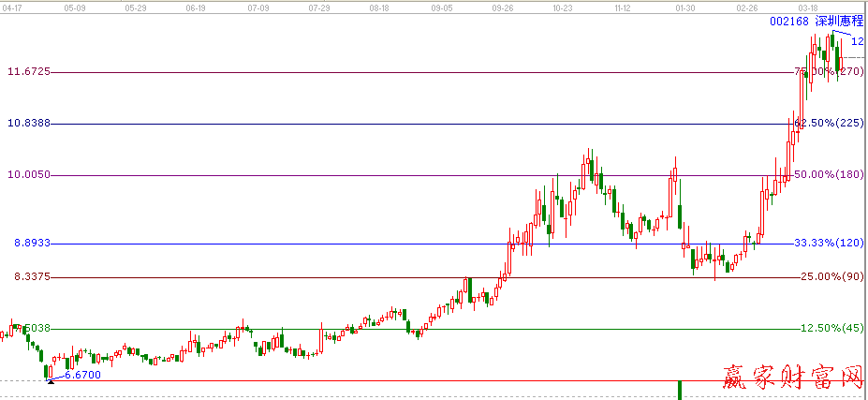Select the 62.50%(225) retracement label
This screenshot has width=868, height=400.
(x=828, y=123)
